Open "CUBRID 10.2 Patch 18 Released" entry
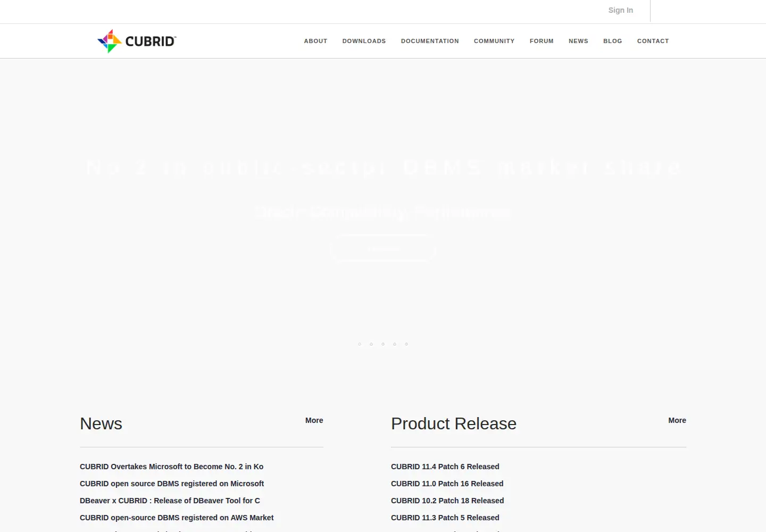Screen dimensions: 766x532 [x=447, y=501]
